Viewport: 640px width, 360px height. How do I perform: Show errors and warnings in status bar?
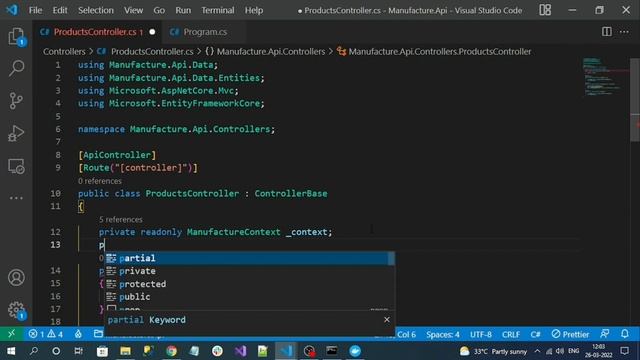pos(46,334)
